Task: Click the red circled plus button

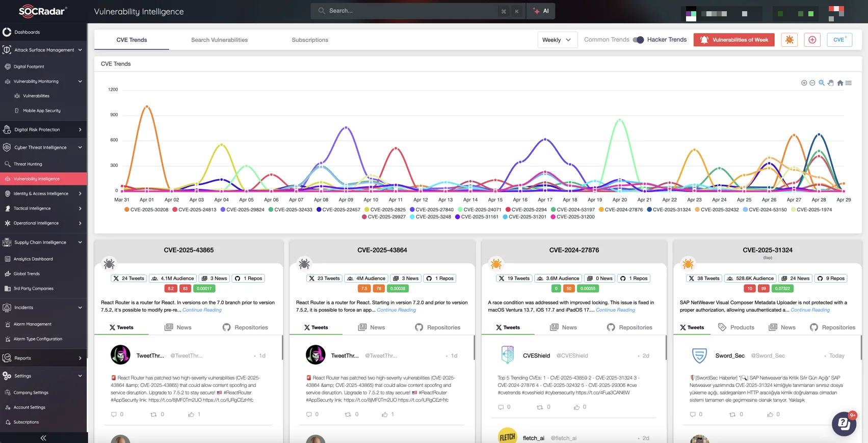Action: [x=812, y=40]
